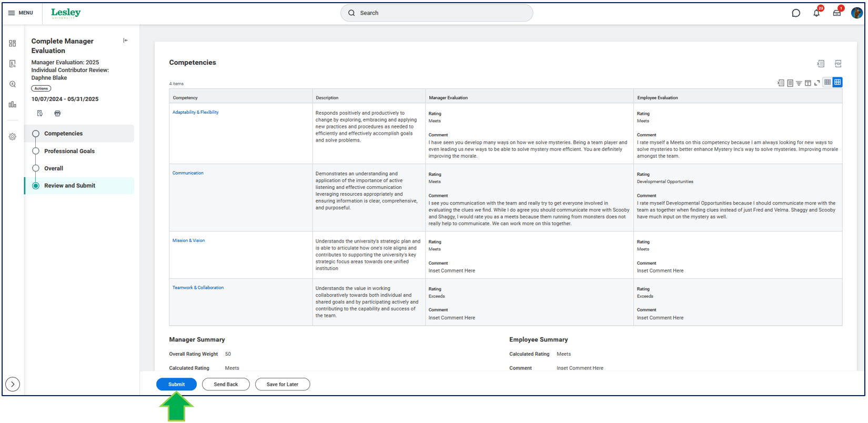Focus the Search field
This screenshot has width=868, height=423.
point(437,13)
